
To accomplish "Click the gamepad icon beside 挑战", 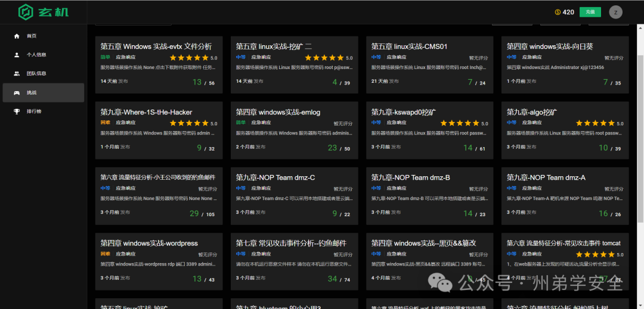I will pyautogui.click(x=17, y=93).
